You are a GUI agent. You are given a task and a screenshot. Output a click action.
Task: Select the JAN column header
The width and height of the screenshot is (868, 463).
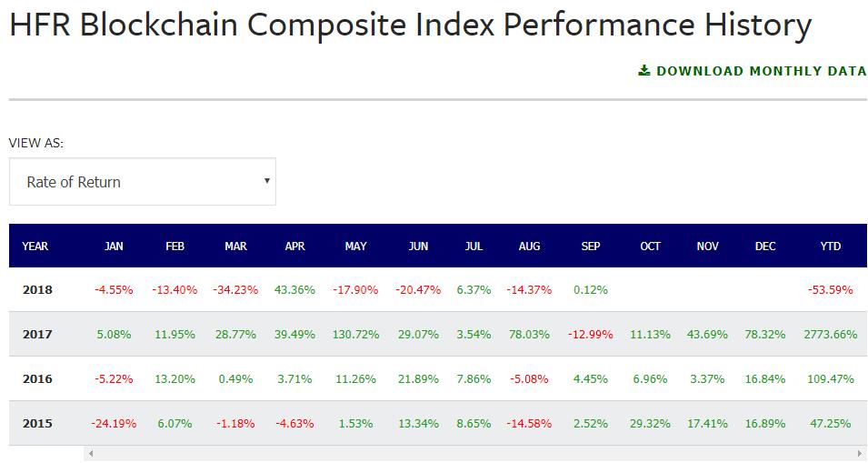coord(114,246)
